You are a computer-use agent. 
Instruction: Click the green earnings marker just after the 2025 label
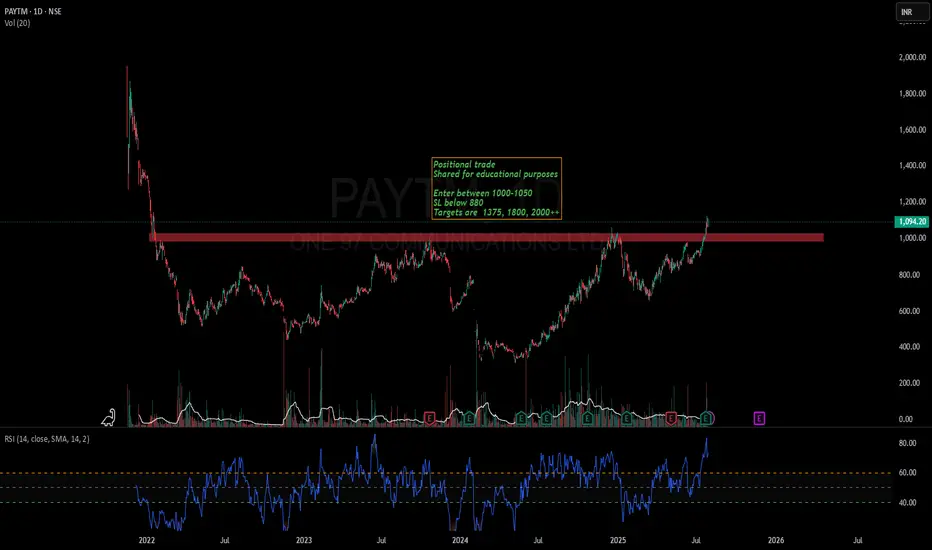(x=626, y=419)
